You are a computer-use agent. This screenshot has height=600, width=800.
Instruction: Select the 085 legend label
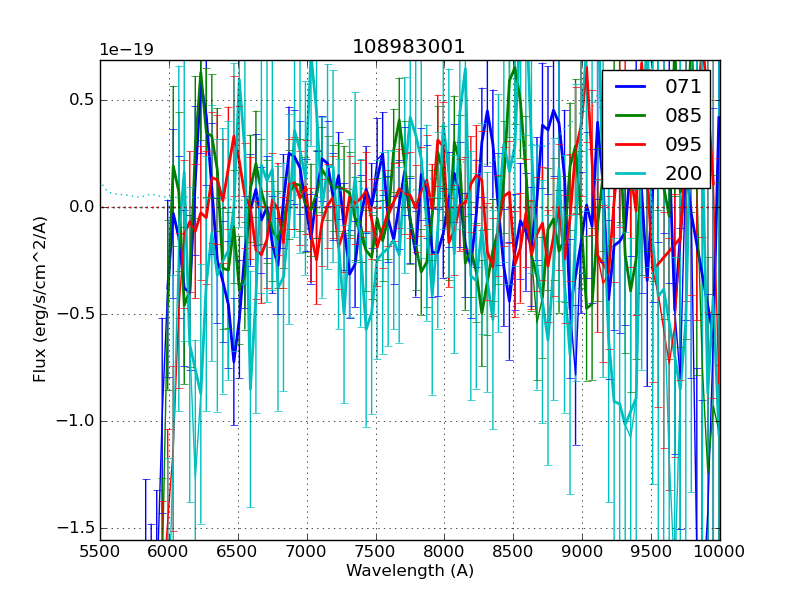point(683,115)
